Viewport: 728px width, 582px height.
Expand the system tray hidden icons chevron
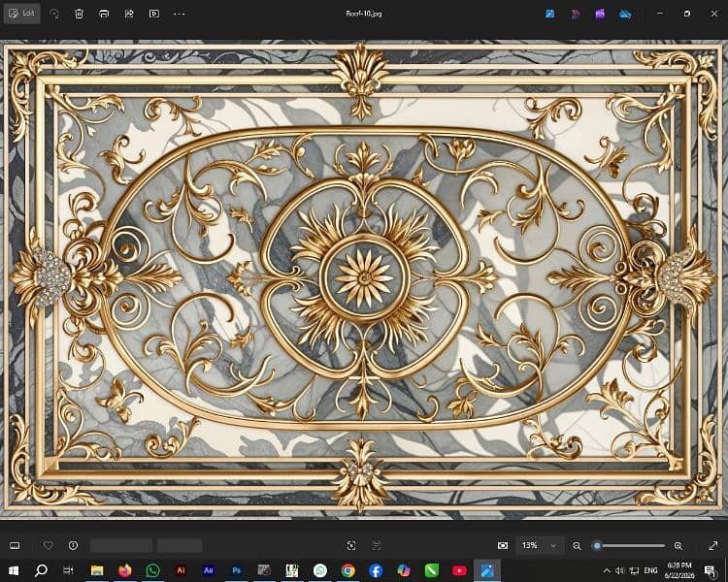pyautogui.click(x=607, y=570)
